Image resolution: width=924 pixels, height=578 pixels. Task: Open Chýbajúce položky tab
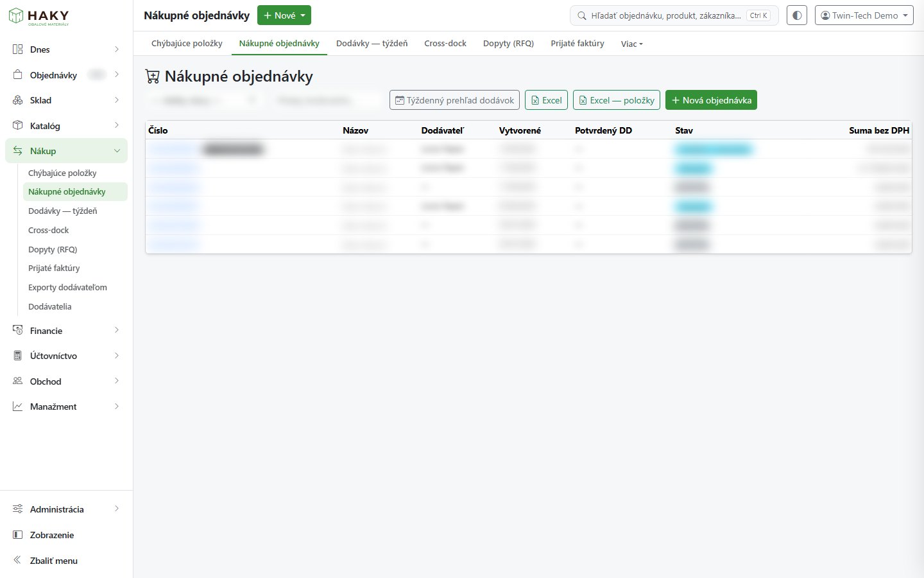click(187, 44)
